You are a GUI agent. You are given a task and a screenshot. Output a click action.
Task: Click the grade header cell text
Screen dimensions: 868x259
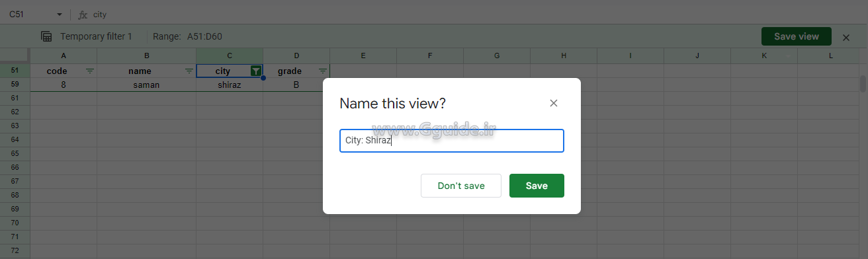[x=290, y=71]
